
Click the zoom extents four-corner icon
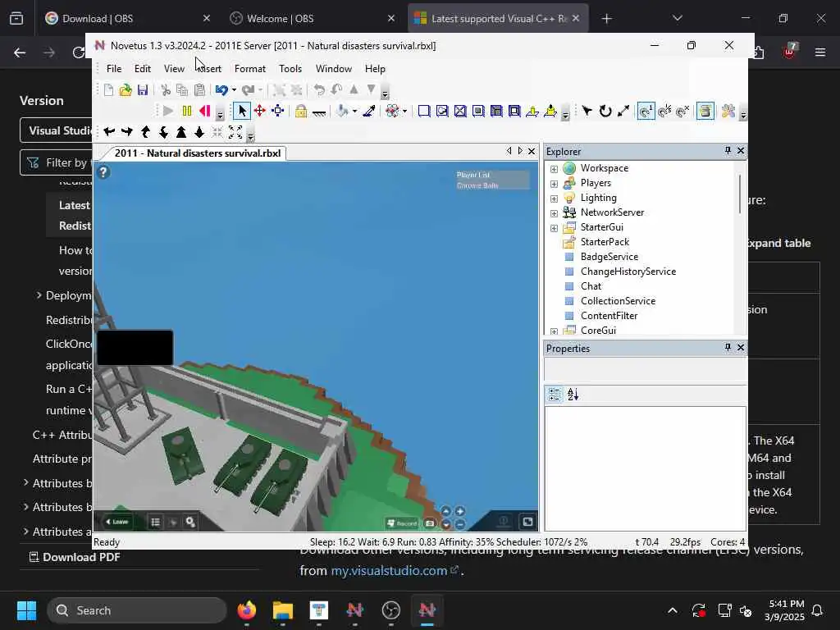pos(235,132)
